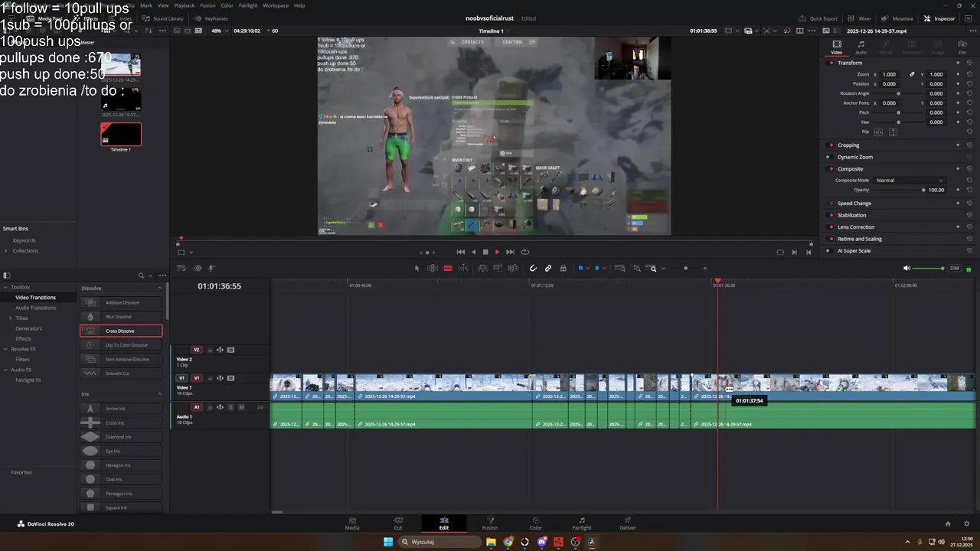Open the Cut page
Image resolution: width=980 pixels, height=551 pixels.
pos(398,523)
